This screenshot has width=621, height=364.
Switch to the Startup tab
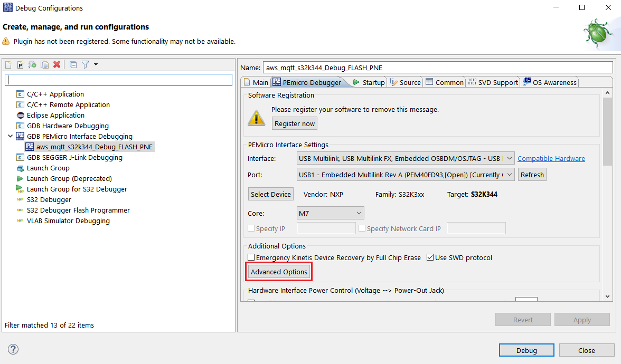(x=369, y=82)
